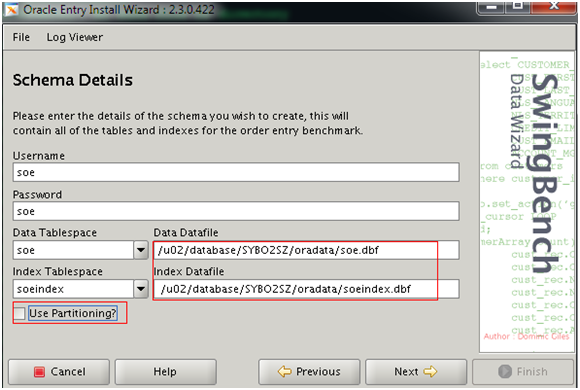This screenshot has width=580, height=390.
Task: Click the SwingBench Data Wizard banner image
Action: point(527,202)
